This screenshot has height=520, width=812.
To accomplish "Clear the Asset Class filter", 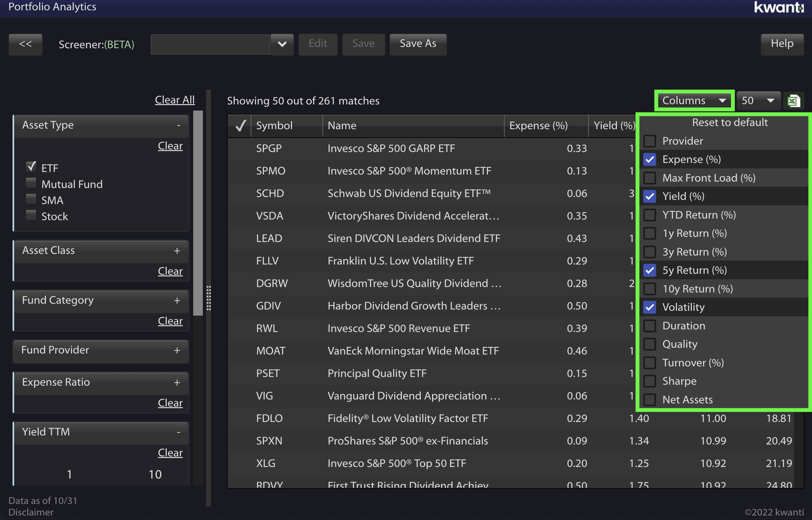I will point(170,271).
